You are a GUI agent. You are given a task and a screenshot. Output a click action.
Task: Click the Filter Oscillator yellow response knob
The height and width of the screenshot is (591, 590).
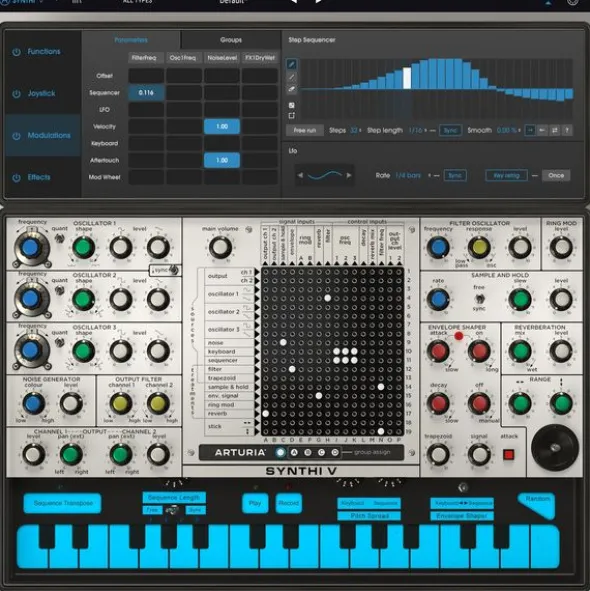[479, 247]
